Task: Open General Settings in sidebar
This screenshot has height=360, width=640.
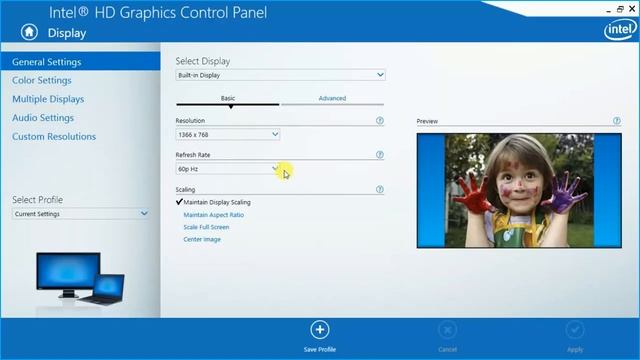Action: coord(80,62)
